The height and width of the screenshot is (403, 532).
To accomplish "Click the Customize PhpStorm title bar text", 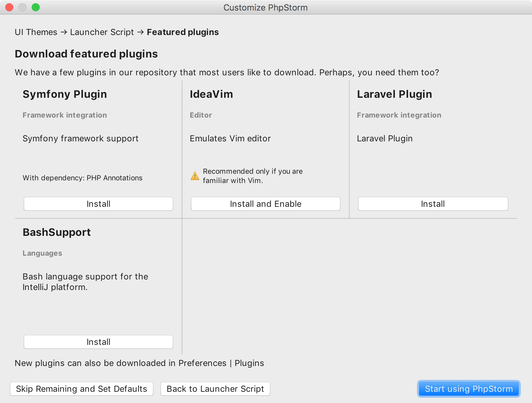I will pyautogui.click(x=265, y=7).
